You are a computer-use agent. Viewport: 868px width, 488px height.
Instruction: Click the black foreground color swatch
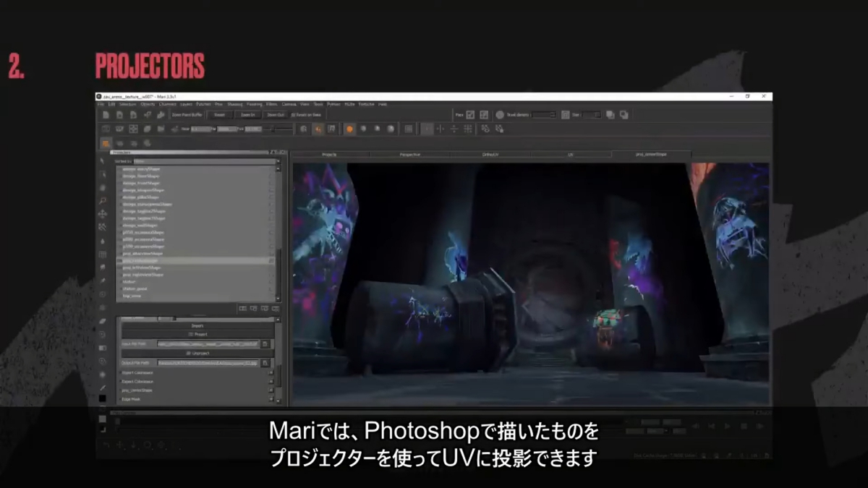point(102,398)
